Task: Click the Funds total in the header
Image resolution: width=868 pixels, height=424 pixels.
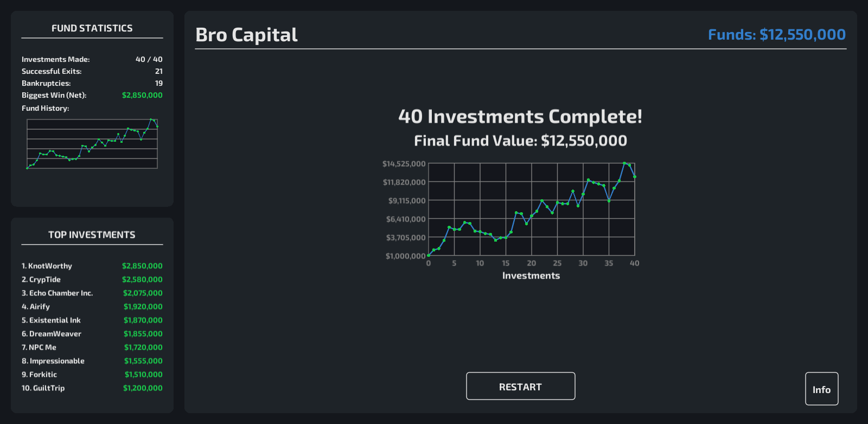Action: [x=776, y=35]
